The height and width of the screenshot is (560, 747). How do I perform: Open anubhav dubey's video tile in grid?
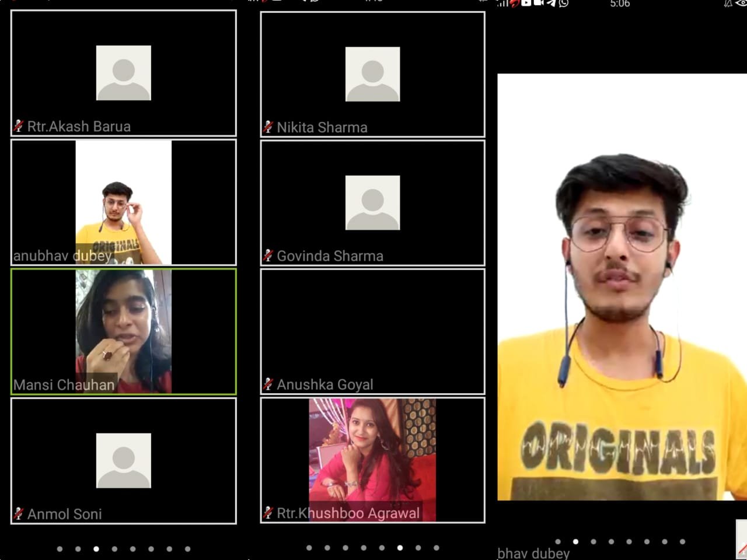[x=123, y=202]
